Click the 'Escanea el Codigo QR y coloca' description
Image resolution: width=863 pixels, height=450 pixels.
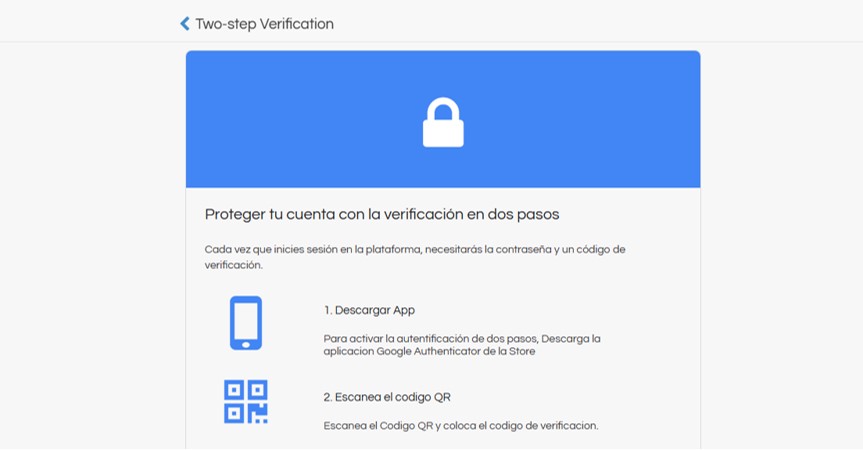461,426
